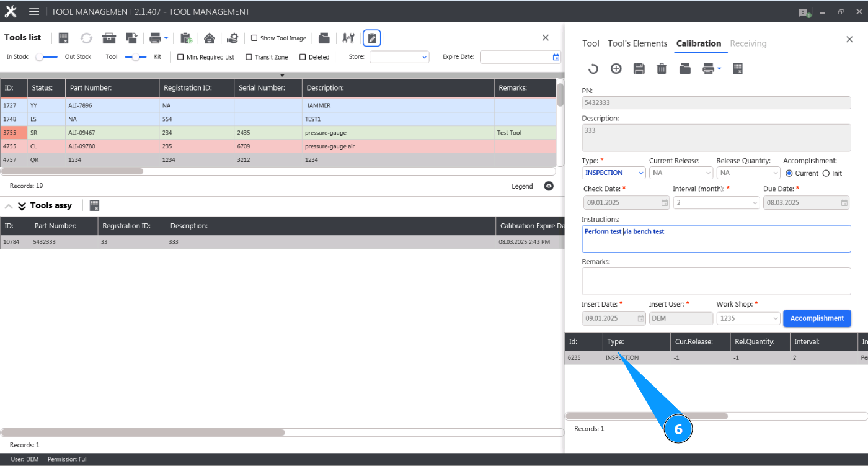Click the Remarks text field
Viewport: 868px width, 466px height.
pos(716,281)
